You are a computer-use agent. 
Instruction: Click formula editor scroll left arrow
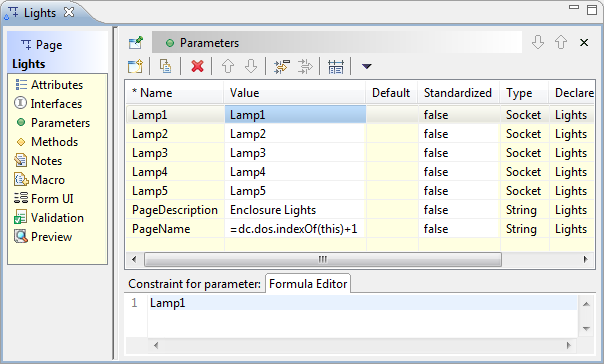click(x=156, y=346)
